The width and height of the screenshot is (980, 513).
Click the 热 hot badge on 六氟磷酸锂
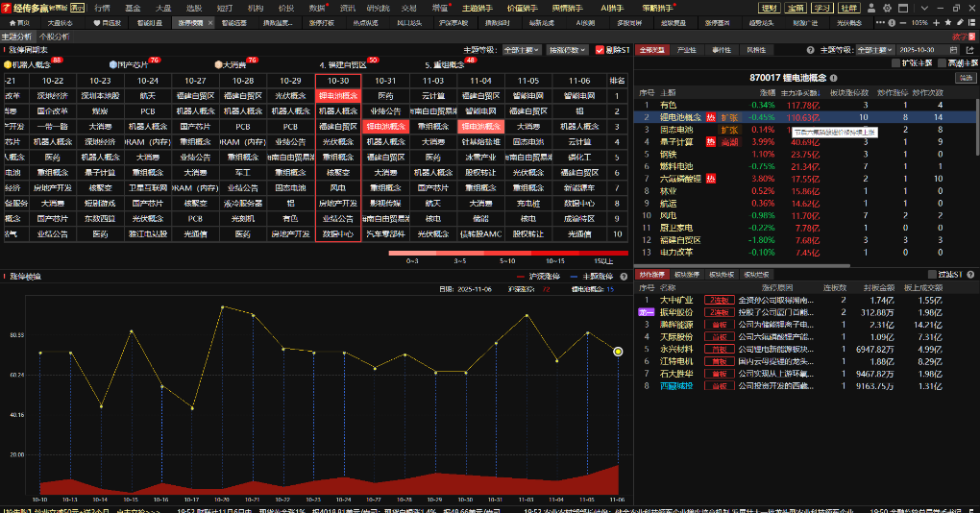712,179
